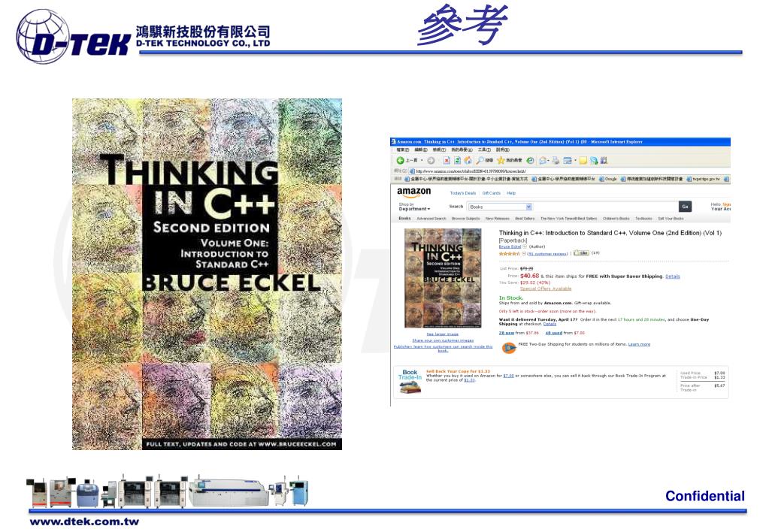Click the research globe toolbar icon
769x532 pixels.
[x=593, y=160]
